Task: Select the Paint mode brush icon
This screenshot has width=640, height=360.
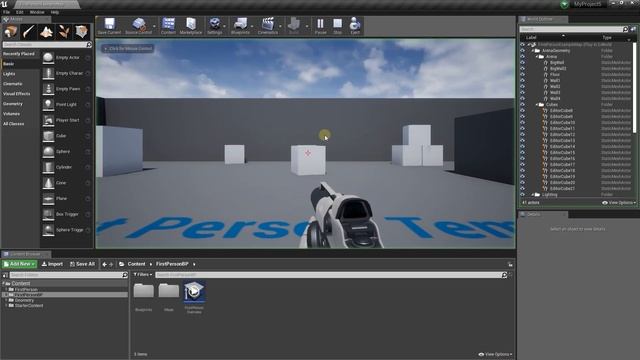Action: click(29, 31)
